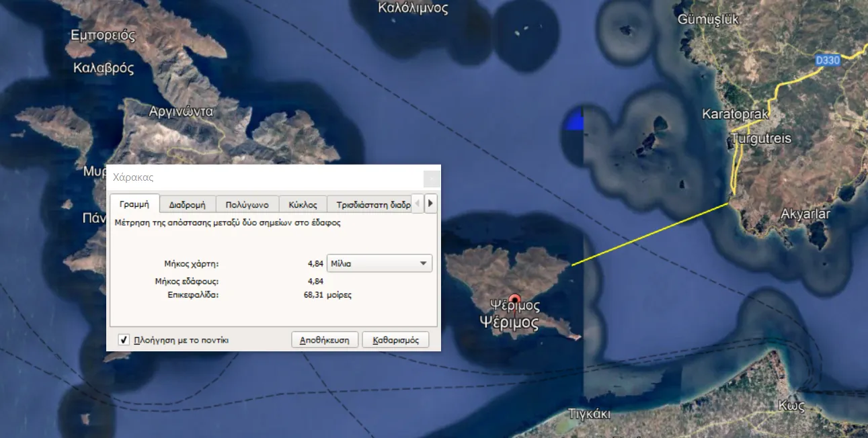Switch to the Γραμμή tab
The width and height of the screenshot is (868, 438).
134,204
